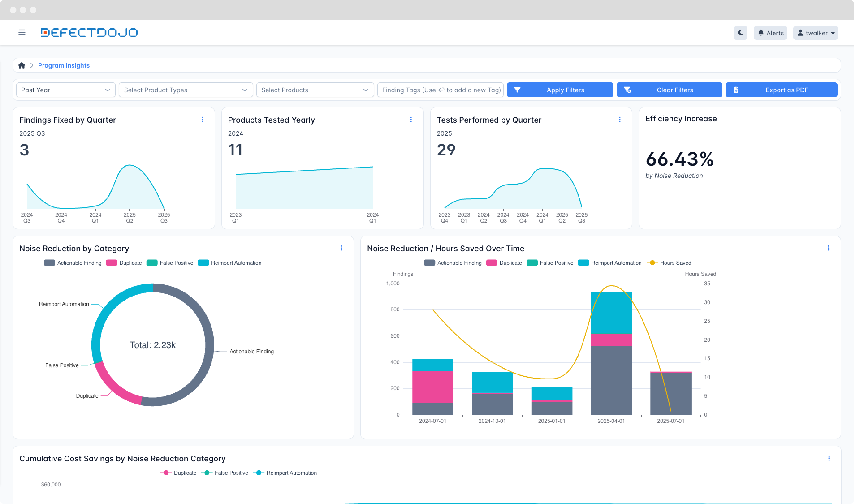Click the breadcrumb chevron separator
This screenshot has width=854, height=504.
(x=32, y=65)
